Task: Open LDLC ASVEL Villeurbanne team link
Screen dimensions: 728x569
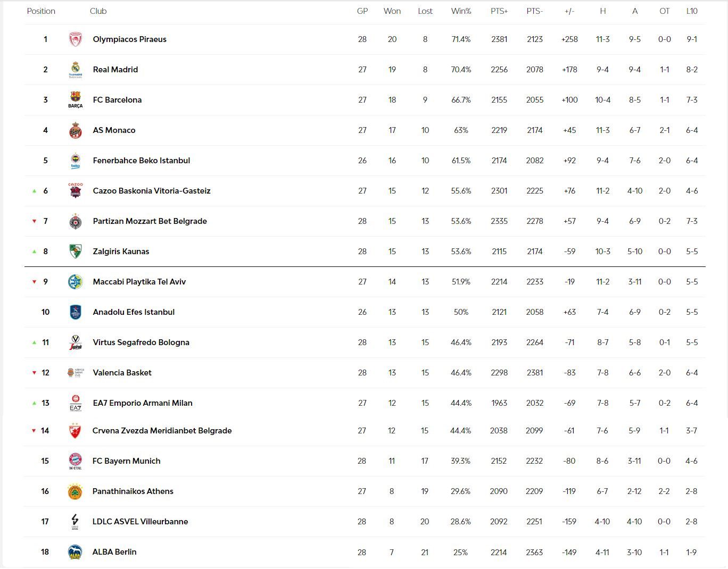Action: (x=140, y=522)
